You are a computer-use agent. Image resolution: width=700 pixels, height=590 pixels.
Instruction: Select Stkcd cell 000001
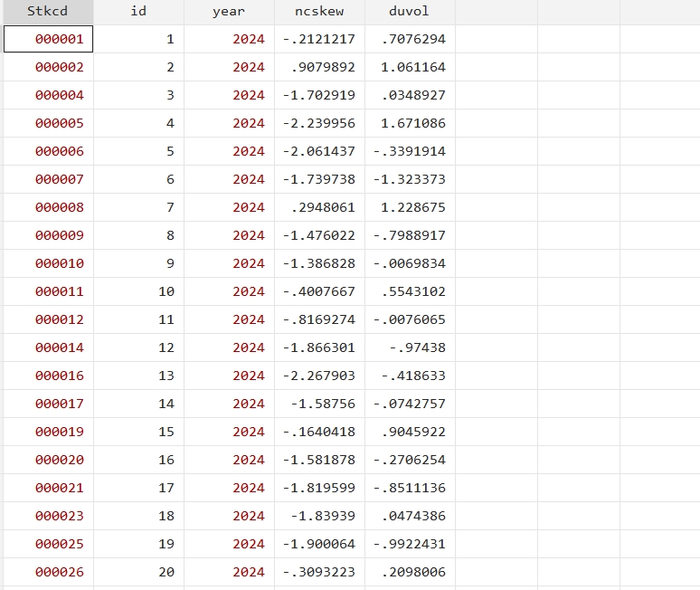[x=48, y=39]
